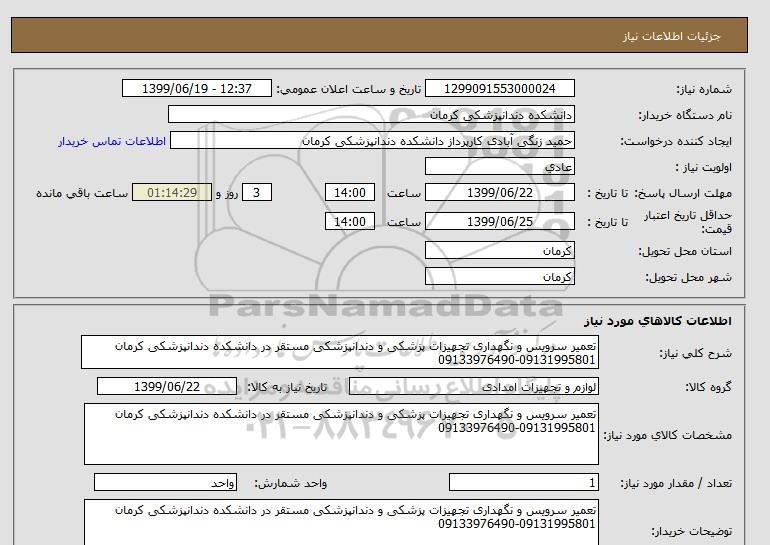Click the unit of measure field واحد

click(x=165, y=482)
